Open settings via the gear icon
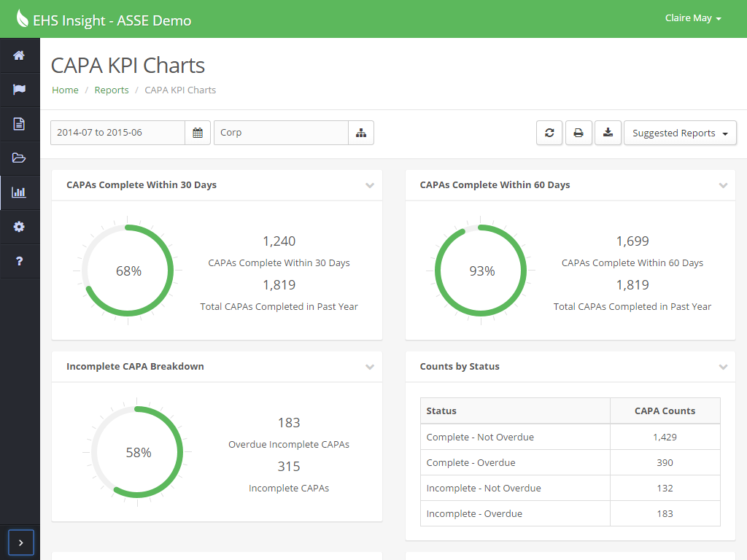Screen dimensions: 747x560 pyautogui.click(x=20, y=227)
